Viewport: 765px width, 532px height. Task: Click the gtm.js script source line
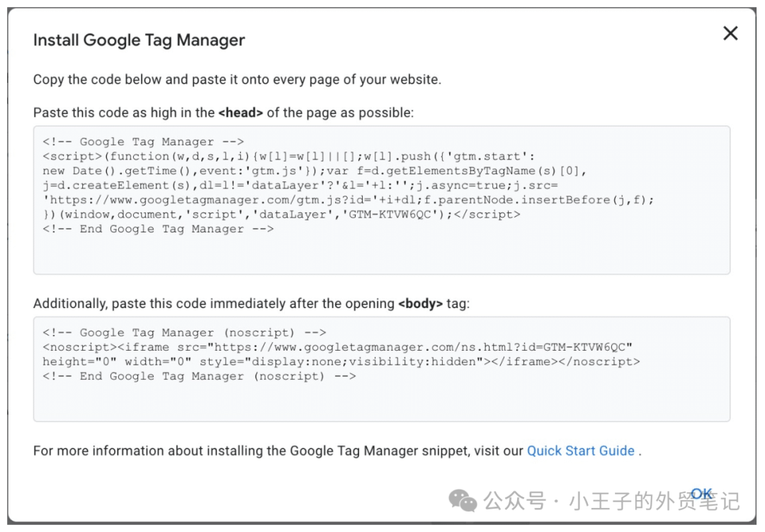[283, 199]
